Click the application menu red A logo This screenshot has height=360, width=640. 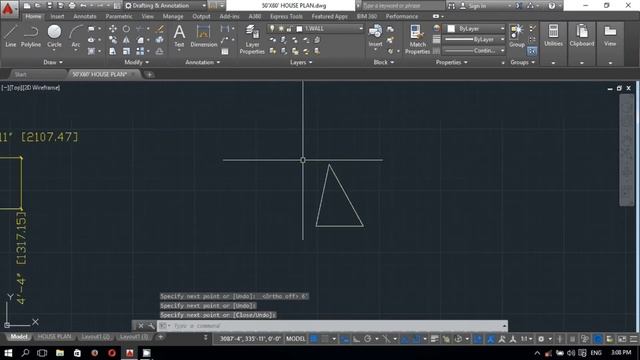coord(8,8)
